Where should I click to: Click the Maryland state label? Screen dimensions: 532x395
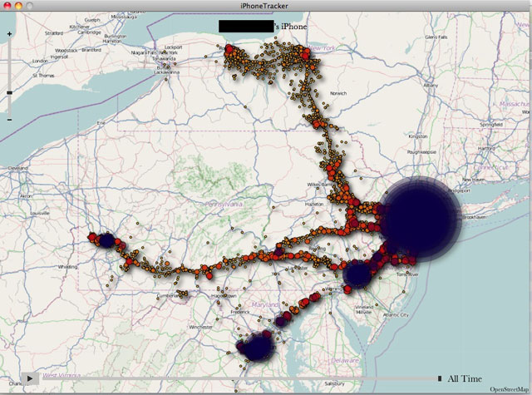tap(265, 304)
